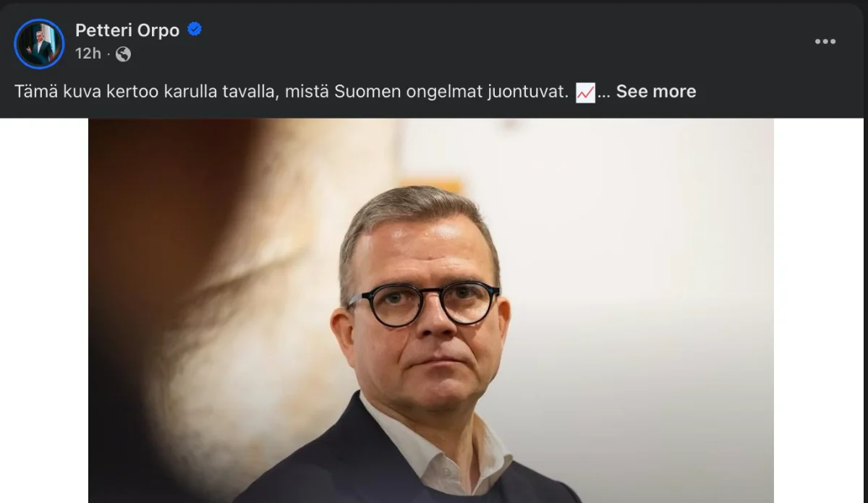Image resolution: width=868 pixels, height=503 pixels.
Task: Open the 12h post timestamp
Action: 88,53
